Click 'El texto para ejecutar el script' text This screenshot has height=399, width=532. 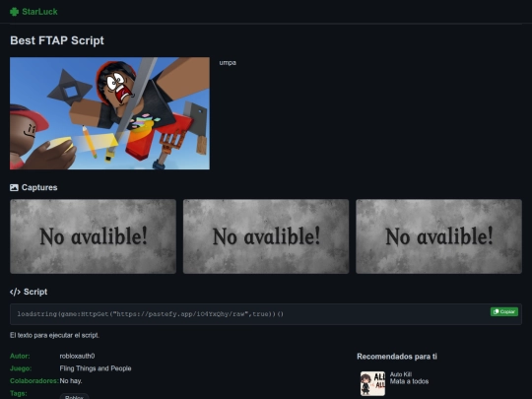[x=54, y=335]
